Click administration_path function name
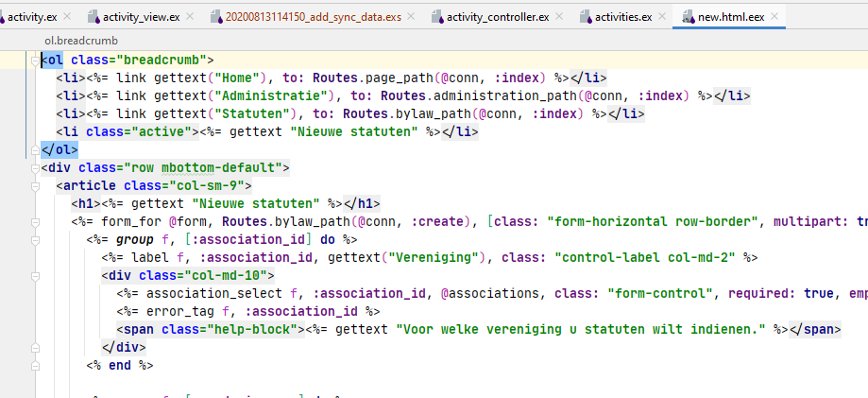The image size is (868, 398). tap(506, 95)
